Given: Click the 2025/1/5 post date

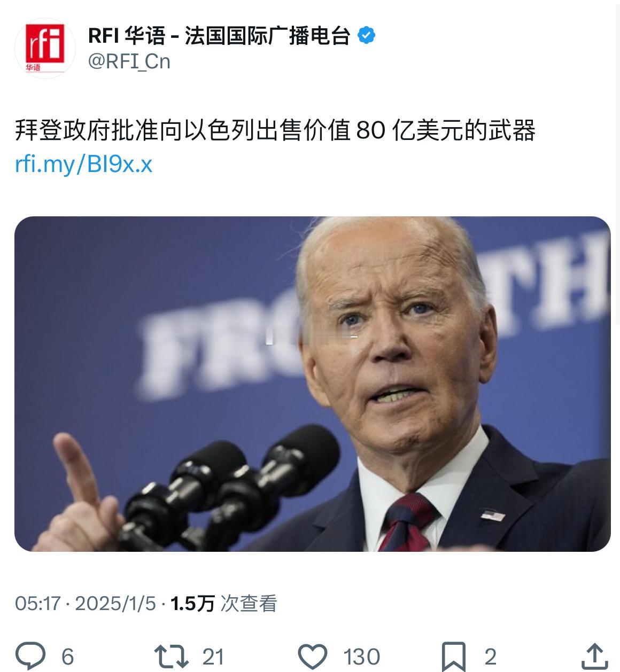Looking at the screenshot, I should pyautogui.click(x=115, y=604).
